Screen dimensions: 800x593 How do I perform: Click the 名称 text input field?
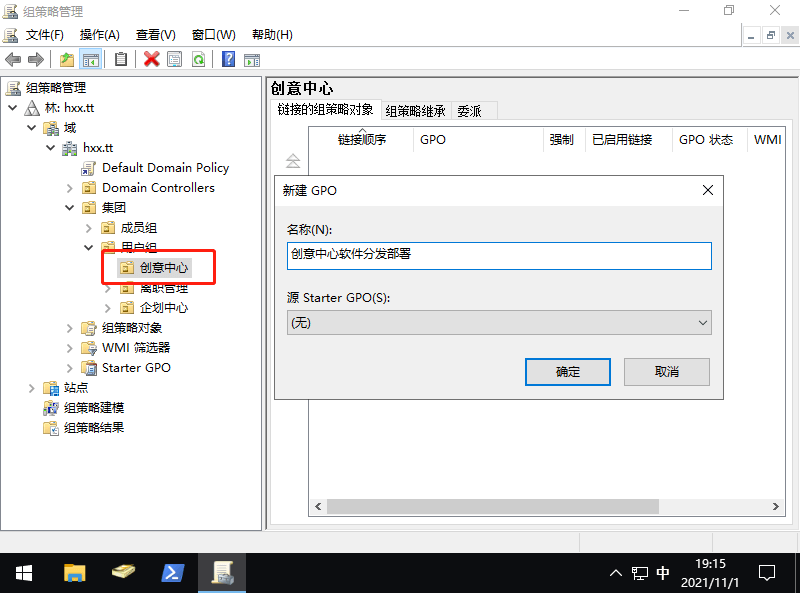pos(499,256)
